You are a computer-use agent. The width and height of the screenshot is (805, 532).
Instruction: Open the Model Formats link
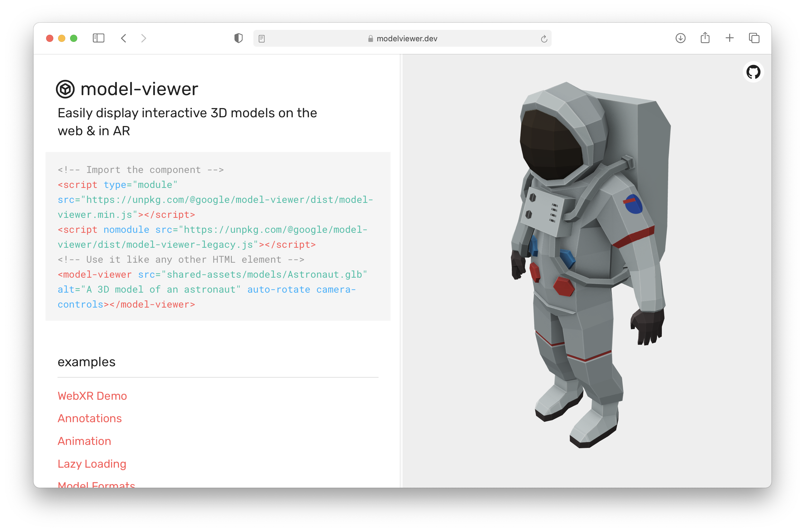click(x=96, y=484)
